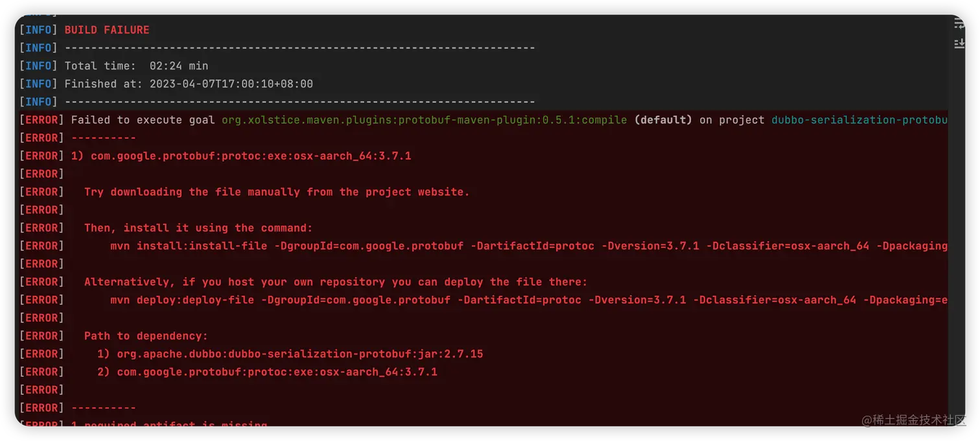The width and height of the screenshot is (980, 441).
Task: Click the Finished at timestamp line
Action: click(x=188, y=84)
